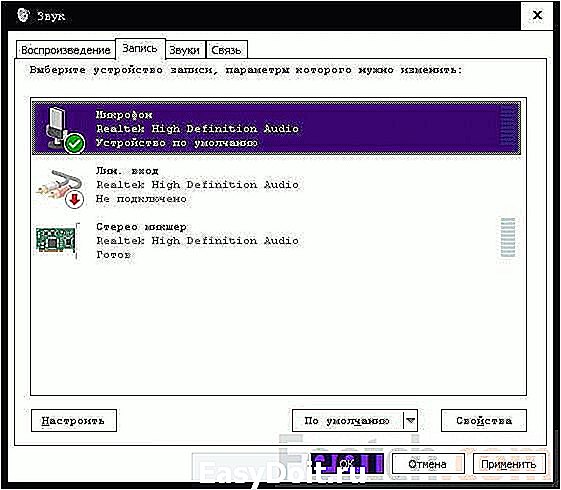Open the По умолчанию dropdown arrow
The width and height of the screenshot is (561, 490).
(x=411, y=420)
